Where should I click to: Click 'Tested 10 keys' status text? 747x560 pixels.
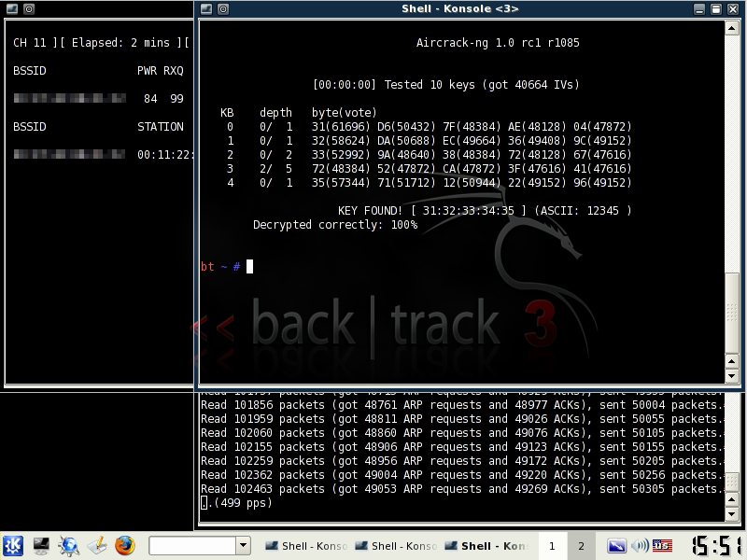[430, 85]
